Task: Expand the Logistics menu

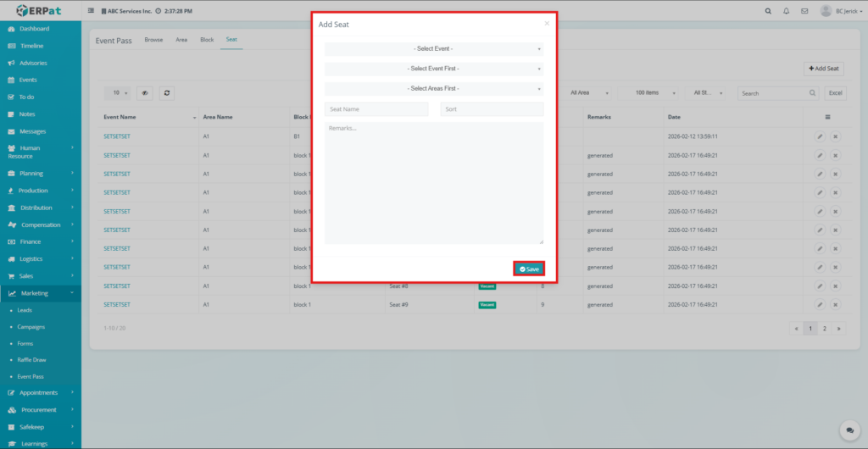Action: (41, 259)
